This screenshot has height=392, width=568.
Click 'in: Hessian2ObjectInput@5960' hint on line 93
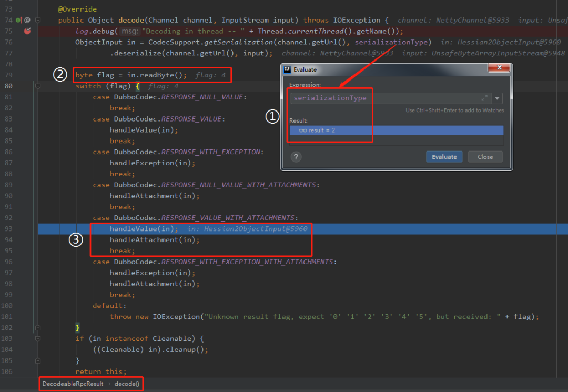coord(247,229)
